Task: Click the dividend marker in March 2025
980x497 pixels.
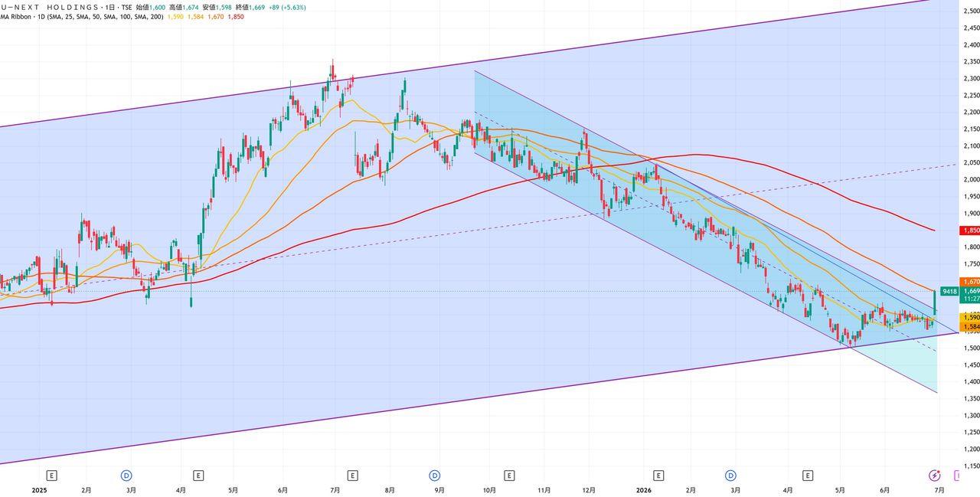Action: tap(127, 476)
